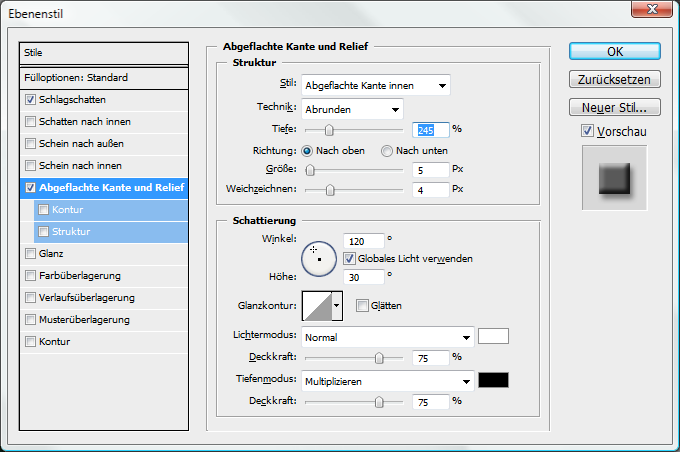Click the Größe value field showing 5
The image size is (680, 452).
tap(431, 170)
